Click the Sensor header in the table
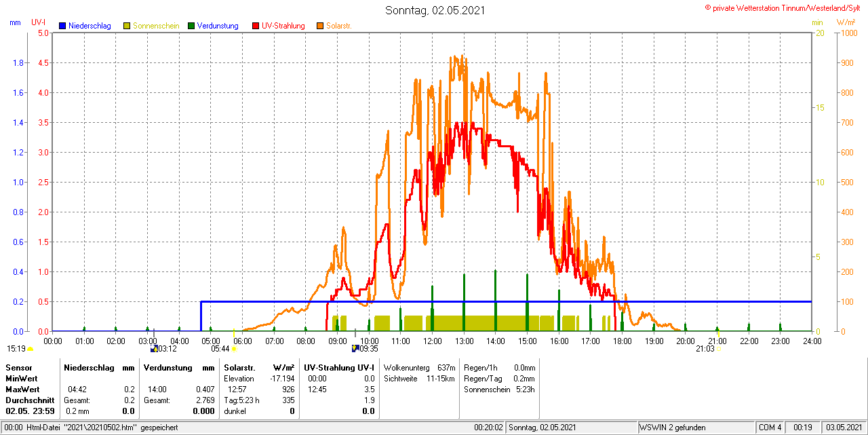The width and height of the screenshot is (868, 435). pyautogui.click(x=18, y=367)
